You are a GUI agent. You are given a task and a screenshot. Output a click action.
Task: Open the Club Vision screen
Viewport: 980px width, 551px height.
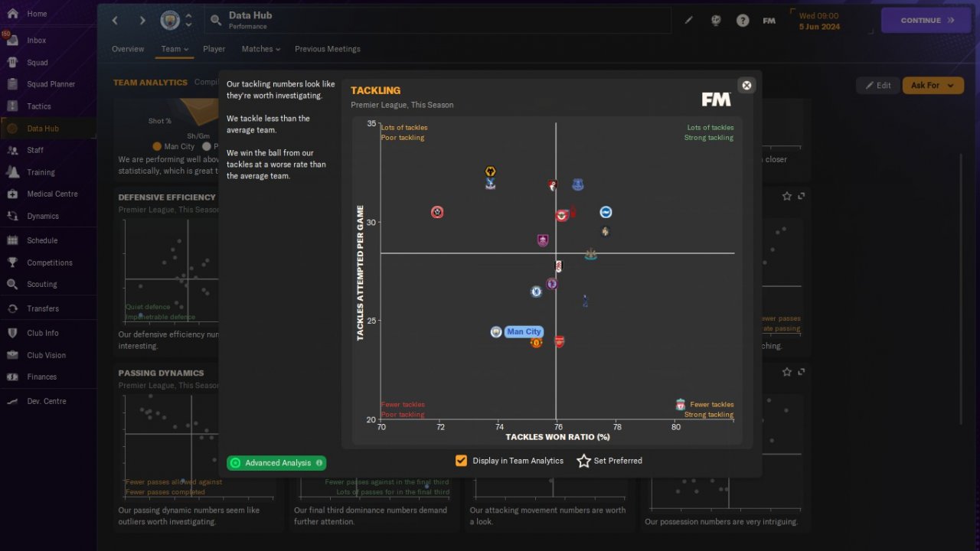[x=47, y=355]
